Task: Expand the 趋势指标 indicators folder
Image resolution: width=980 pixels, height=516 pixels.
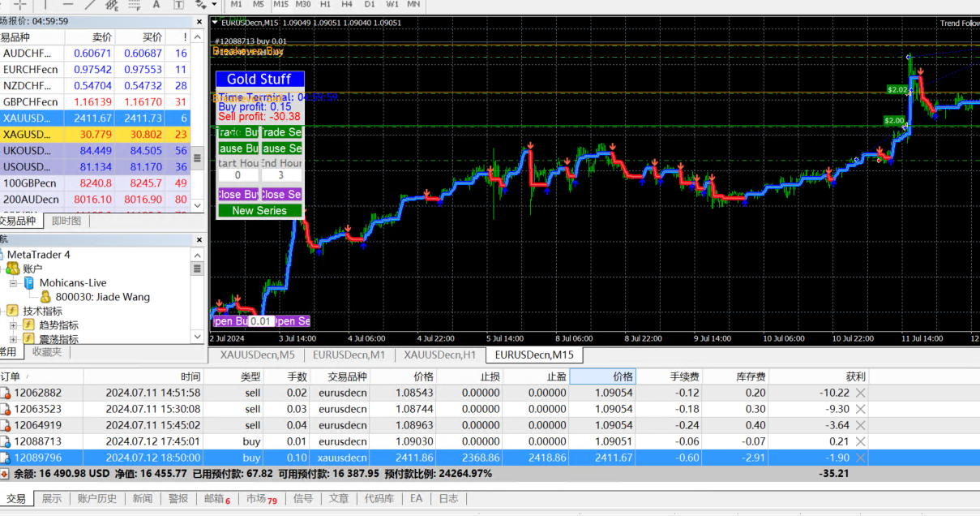Action: pyautogui.click(x=13, y=325)
